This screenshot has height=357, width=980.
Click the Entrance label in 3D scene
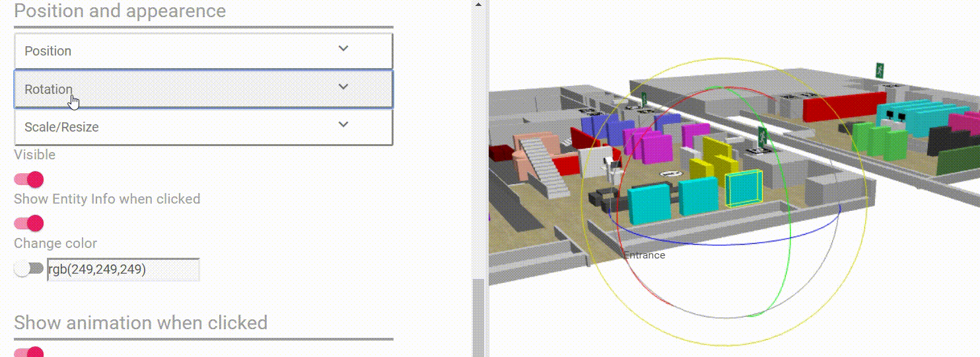point(645,255)
